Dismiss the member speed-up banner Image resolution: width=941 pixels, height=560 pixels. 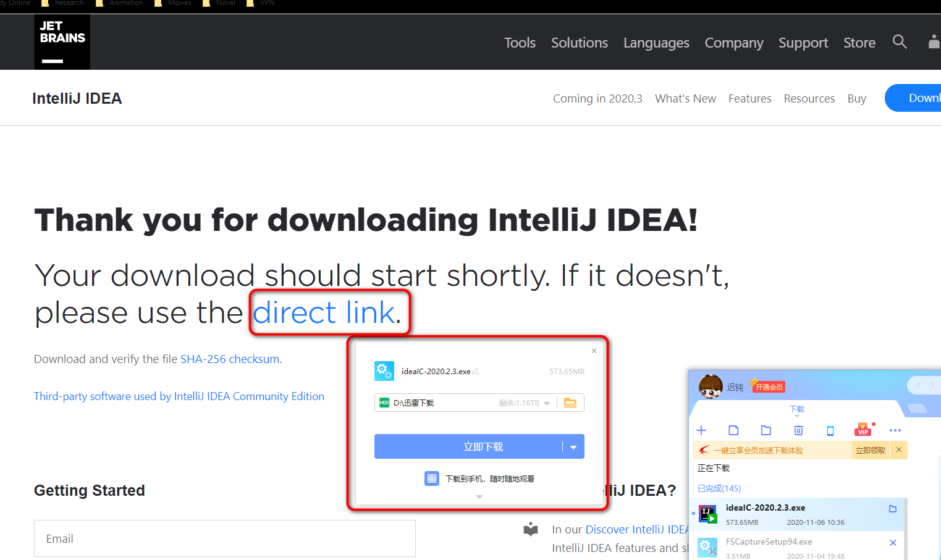point(899,449)
